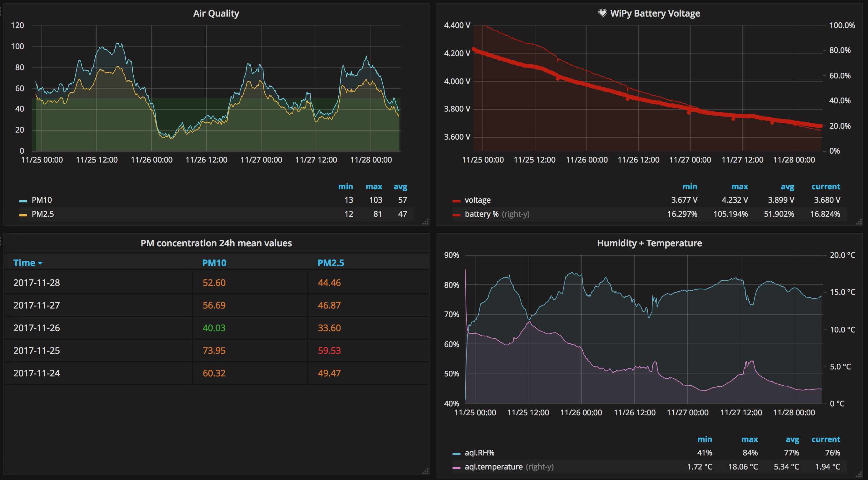
Task: Open the aqi.temperature pink color swatch
Action: point(456,468)
